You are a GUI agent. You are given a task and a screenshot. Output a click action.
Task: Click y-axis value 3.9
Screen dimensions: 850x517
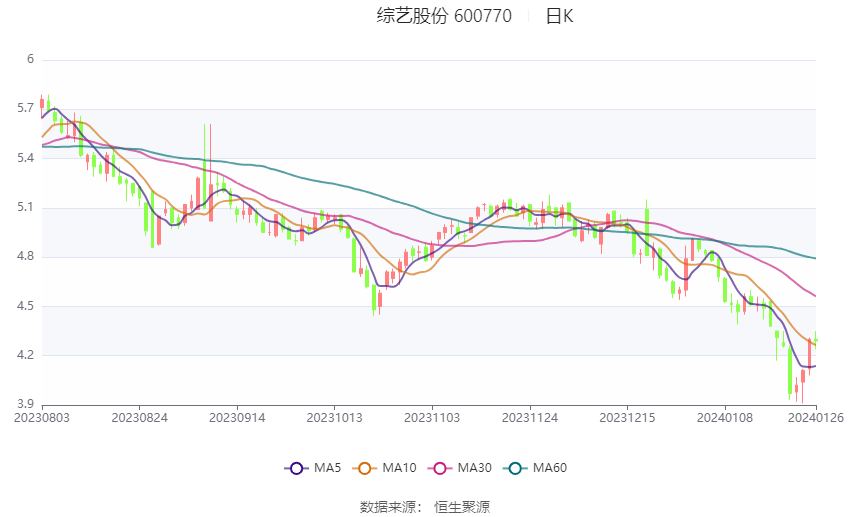coord(25,404)
